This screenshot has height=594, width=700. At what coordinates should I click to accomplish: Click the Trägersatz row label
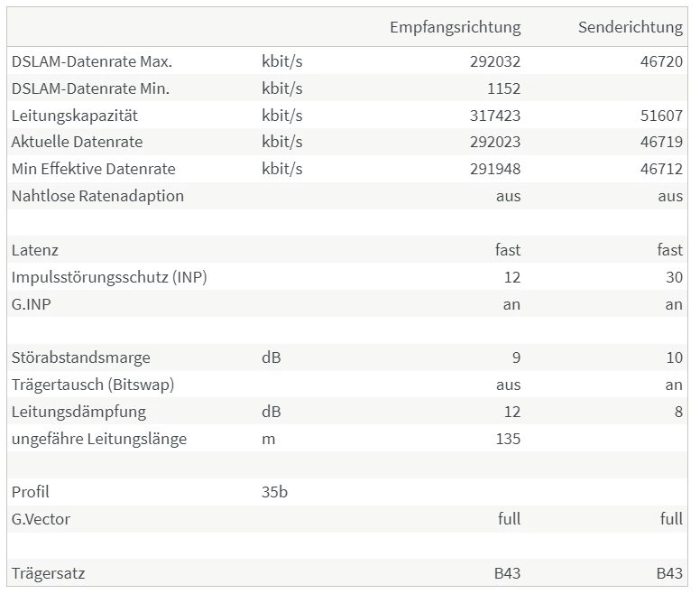click(x=49, y=573)
